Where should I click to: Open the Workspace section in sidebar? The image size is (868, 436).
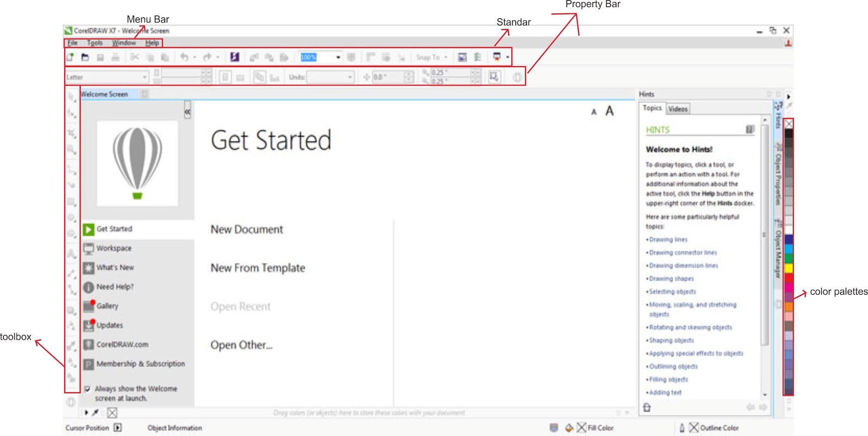tap(138, 248)
